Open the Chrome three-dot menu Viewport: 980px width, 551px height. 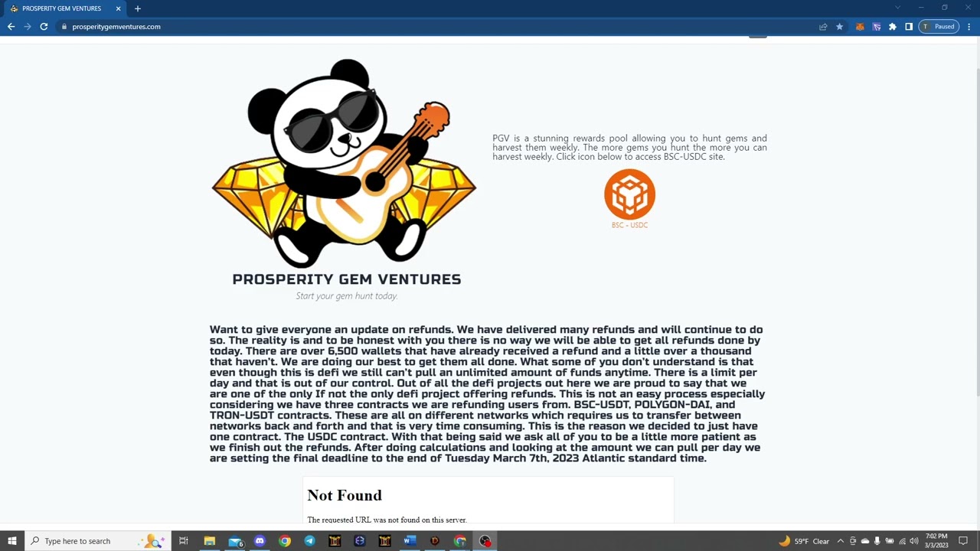point(969,27)
